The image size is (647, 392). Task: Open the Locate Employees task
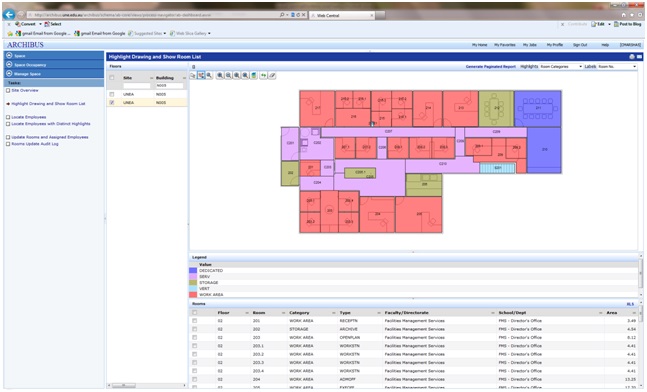click(28, 117)
